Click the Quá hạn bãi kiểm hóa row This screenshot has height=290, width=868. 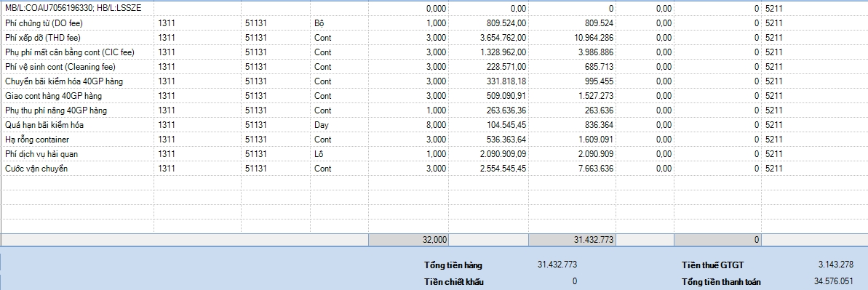(x=434, y=124)
